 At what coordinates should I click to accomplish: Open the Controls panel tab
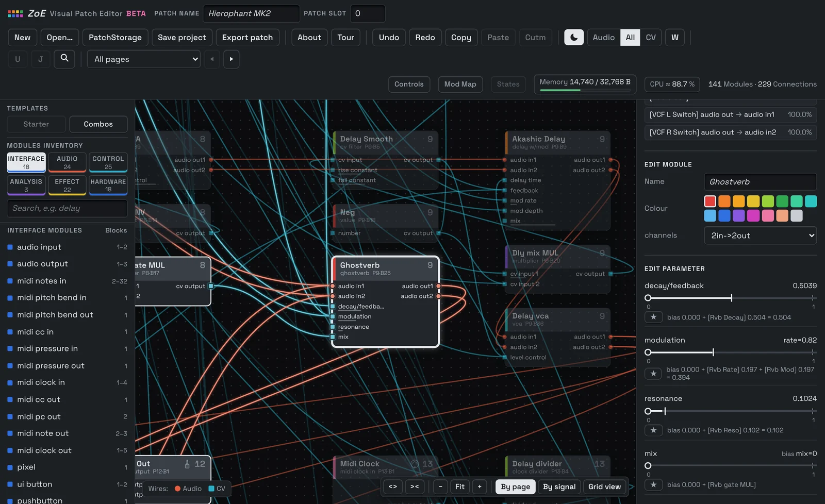(x=409, y=84)
